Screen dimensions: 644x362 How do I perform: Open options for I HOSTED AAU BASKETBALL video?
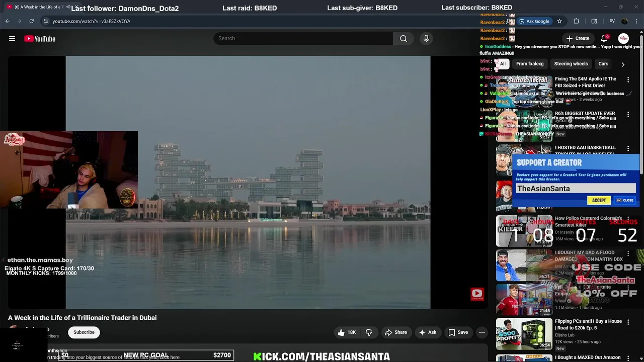pyautogui.click(x=628, y=149)
